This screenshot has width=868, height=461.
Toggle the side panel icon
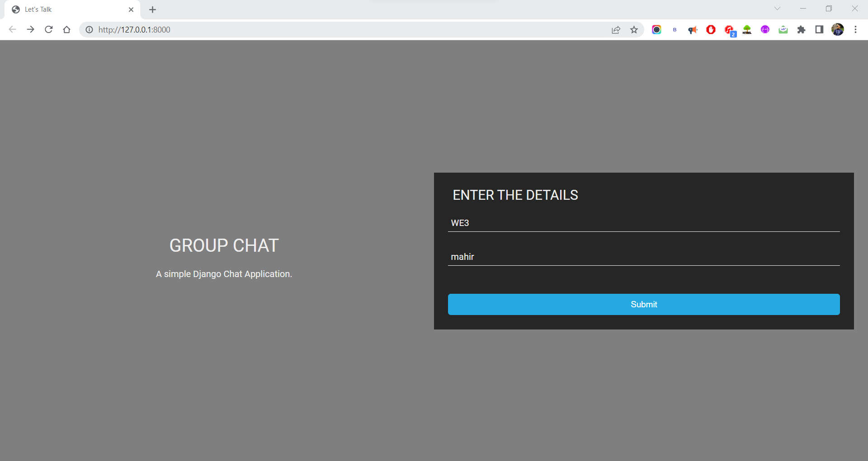click(819, 29)
